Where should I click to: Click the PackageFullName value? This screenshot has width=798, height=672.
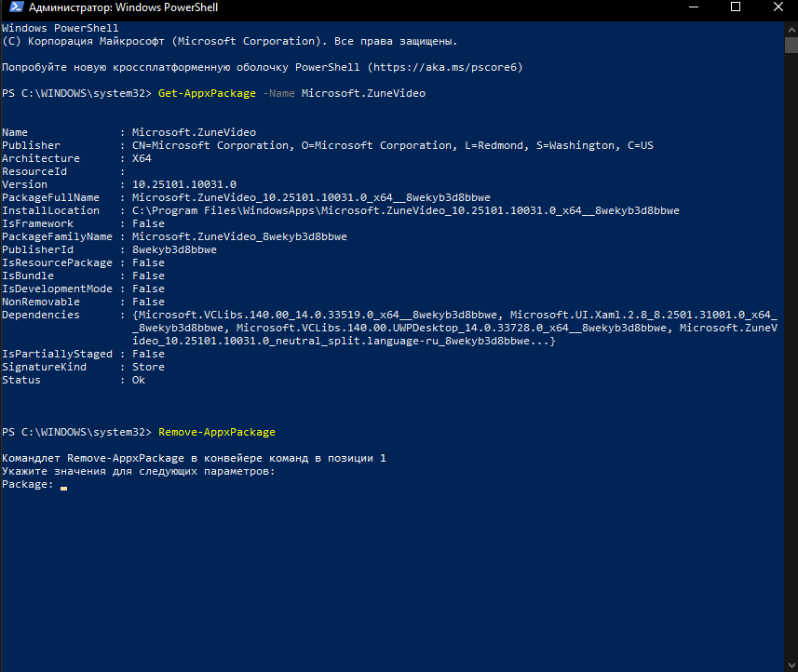coord(311,197)
